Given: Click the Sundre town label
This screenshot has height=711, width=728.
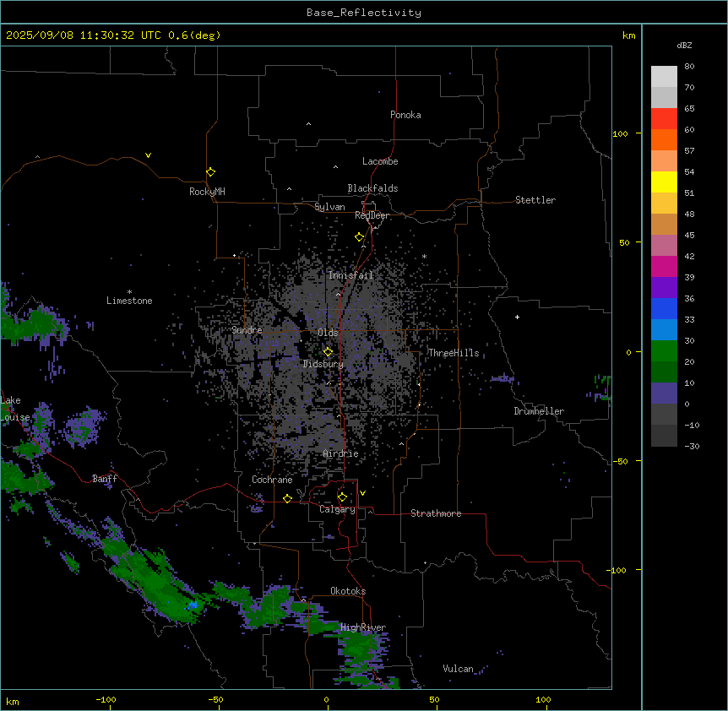Looking at the screenshot, I should coord(247,330).
